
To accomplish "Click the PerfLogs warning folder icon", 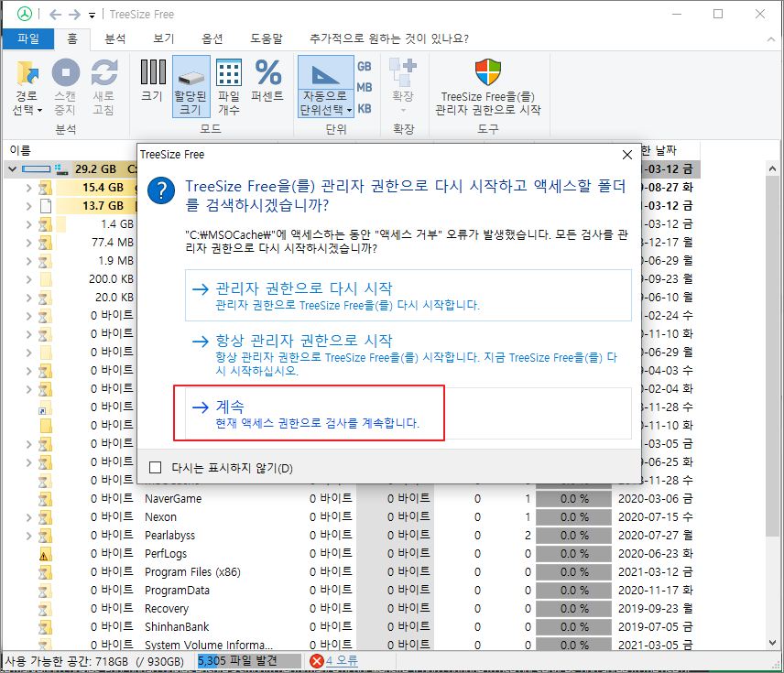I will (x=46, y=554).
